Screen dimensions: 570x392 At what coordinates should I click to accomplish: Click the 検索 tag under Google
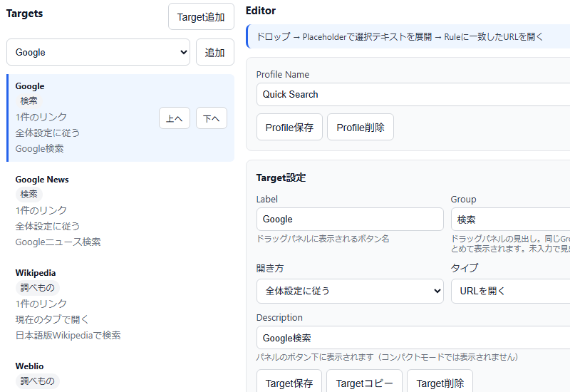(28, 101)
